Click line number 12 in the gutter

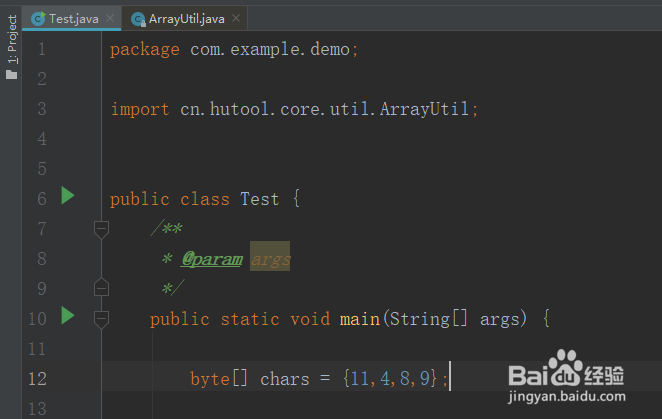pos(37,379)
